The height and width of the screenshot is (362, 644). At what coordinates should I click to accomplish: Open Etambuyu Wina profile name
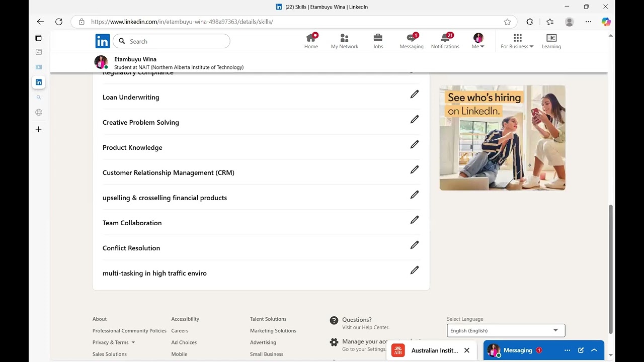pos(135,59)
